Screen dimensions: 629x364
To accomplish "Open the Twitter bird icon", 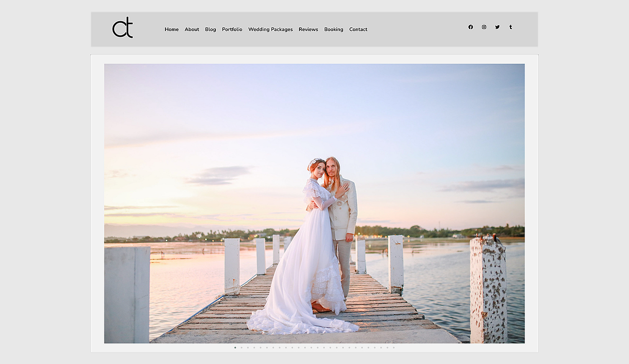I will coord(497,27).
